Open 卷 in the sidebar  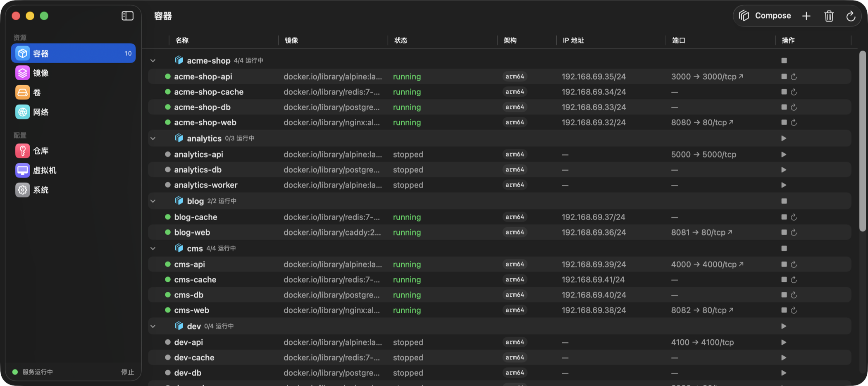[x=73, y=92]
